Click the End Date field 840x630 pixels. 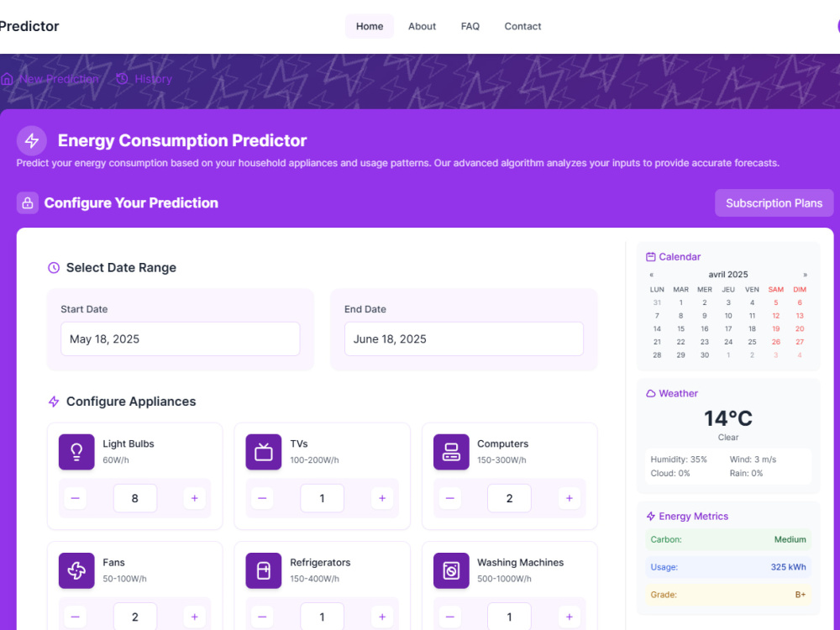point(464,339)
